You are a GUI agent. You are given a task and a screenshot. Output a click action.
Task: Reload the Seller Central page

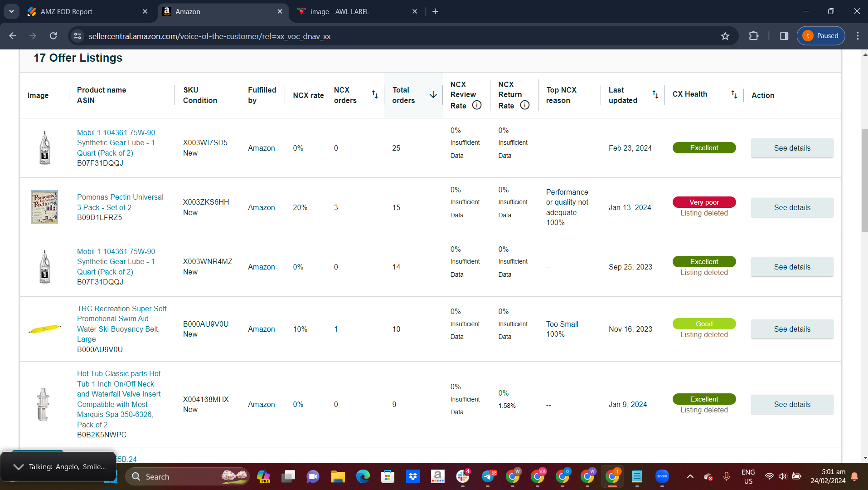(x=53, y=36)
